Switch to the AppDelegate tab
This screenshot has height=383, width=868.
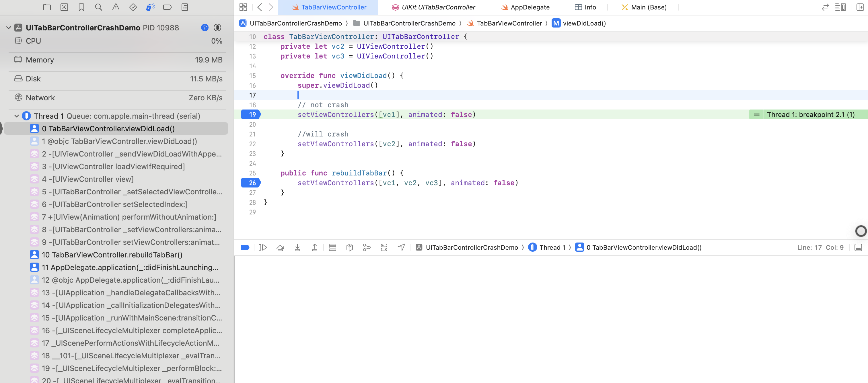[530, 7]
